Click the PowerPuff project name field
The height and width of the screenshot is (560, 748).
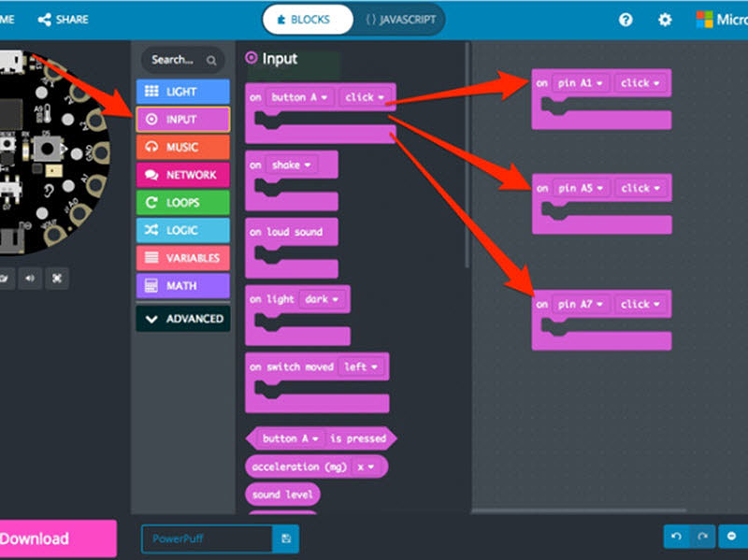pyautogui.click(x=206, y=538)
